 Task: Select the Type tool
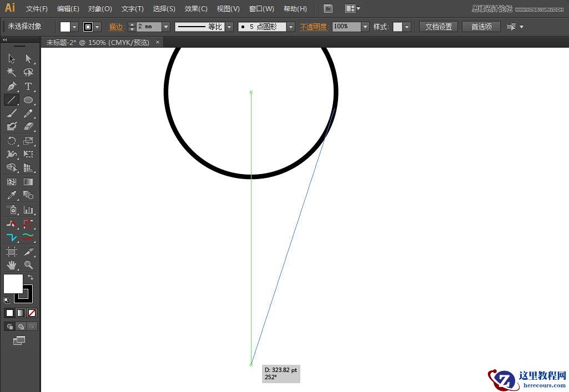point(29,86)
